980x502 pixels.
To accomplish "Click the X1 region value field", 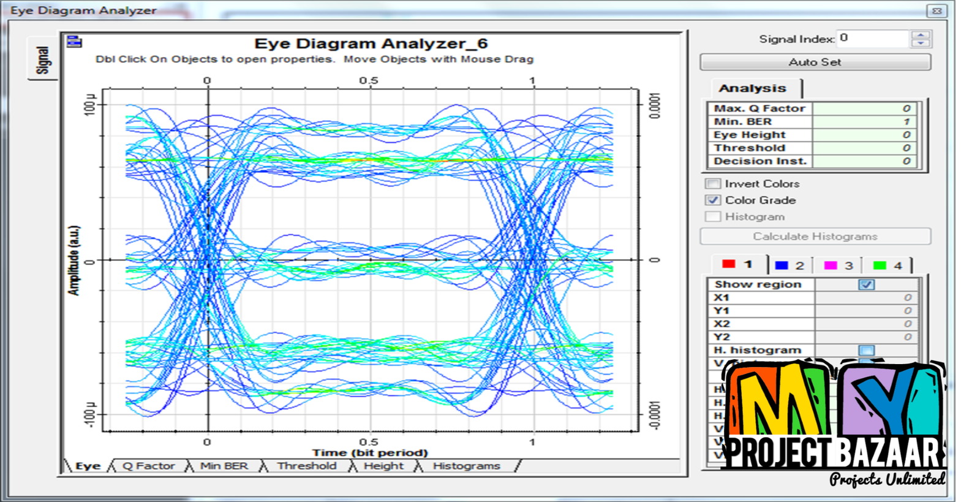I will point(866,298).
